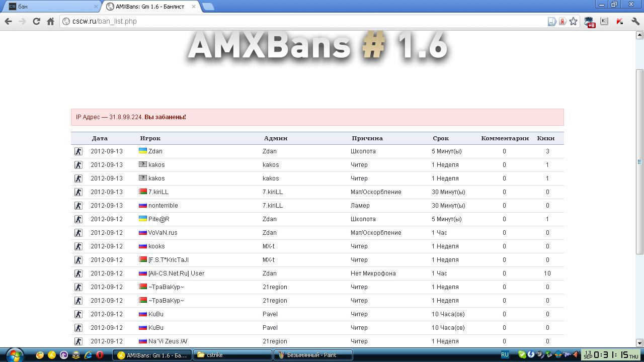Click the page scrollbar up arrow

coord(639,35)
